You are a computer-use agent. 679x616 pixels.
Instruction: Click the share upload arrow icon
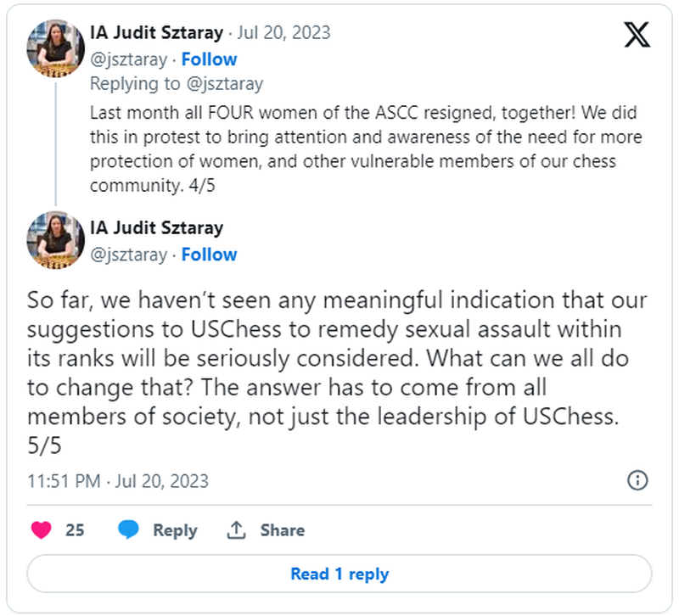point(236,530)
